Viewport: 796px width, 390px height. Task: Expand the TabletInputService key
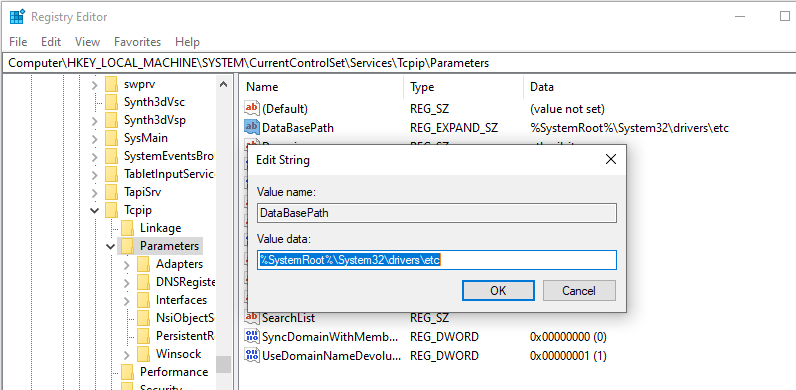[x=95, y=175]
